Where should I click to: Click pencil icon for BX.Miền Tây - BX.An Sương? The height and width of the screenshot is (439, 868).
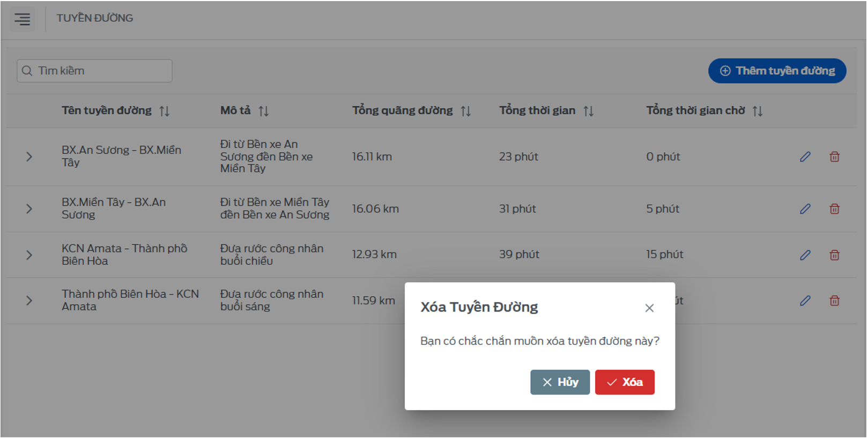point(805,209)
